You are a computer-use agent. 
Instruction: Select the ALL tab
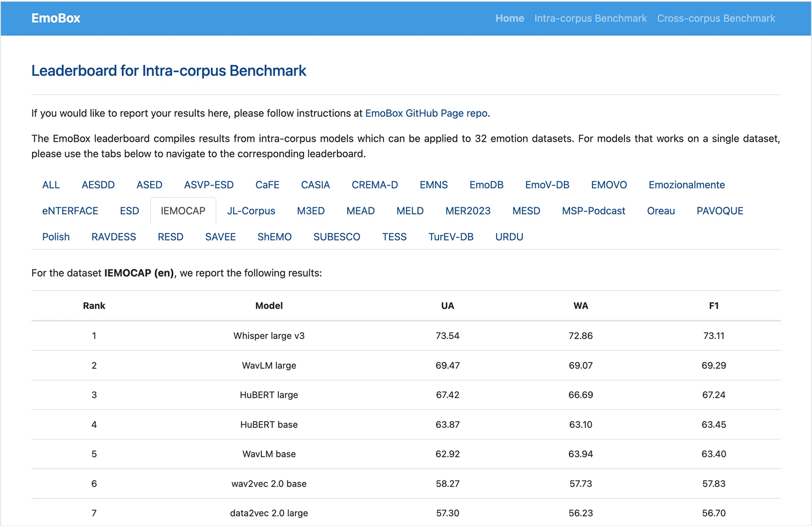point(51,185)
